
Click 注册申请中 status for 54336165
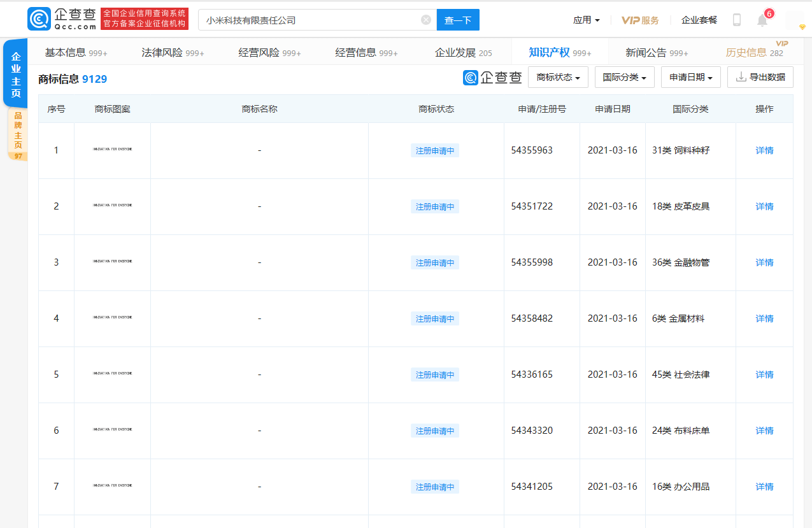[x=435, y=375]
